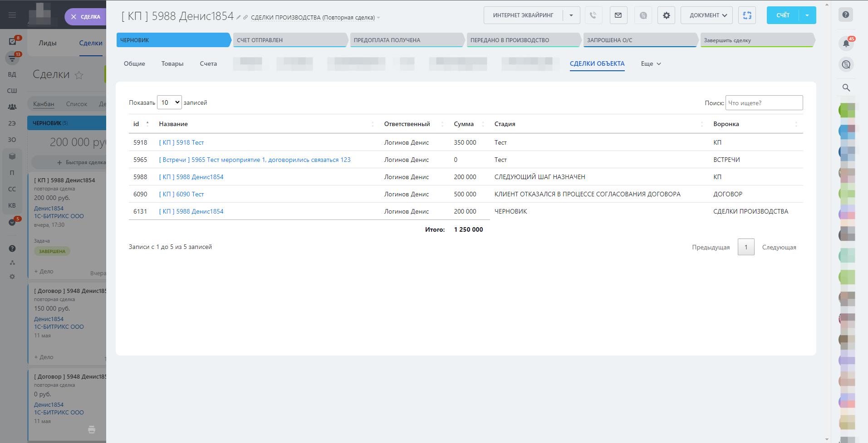This screenshot has width=868, height=443.
Task: Click the envelope email icon button
Action: (x=618, y=15)
